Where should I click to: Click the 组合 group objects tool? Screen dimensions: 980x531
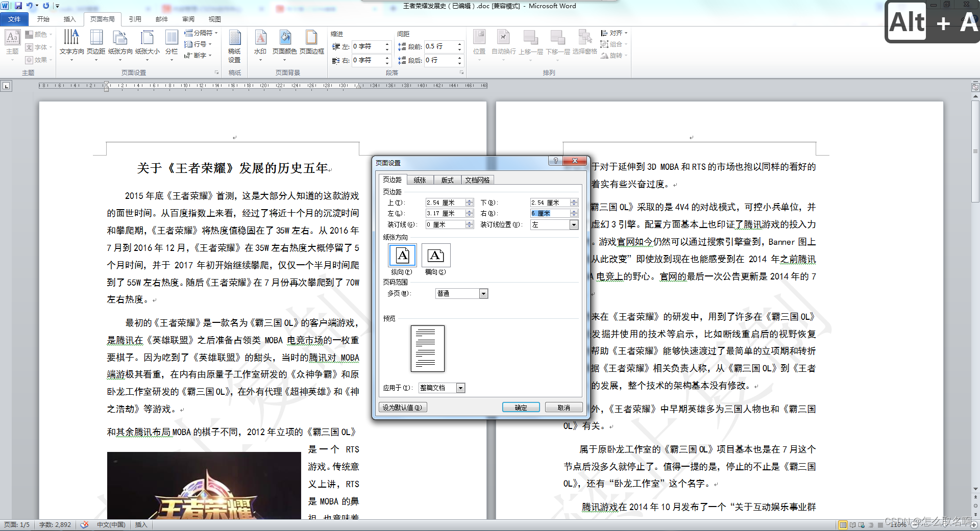pyautogui.click(x=613, y=44)
